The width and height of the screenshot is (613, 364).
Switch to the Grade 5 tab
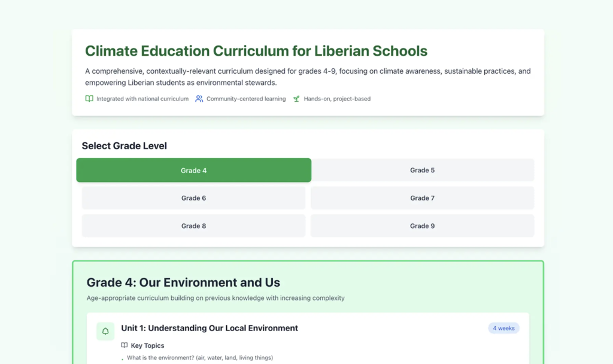tap(422, 171)
